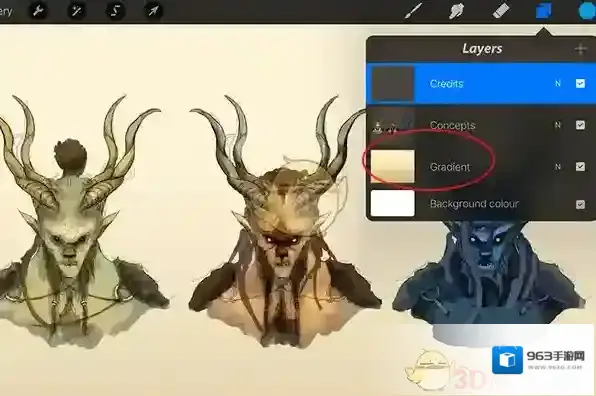The image size is (596, 396).
Task: Hide the Credits layer checkbox
Action: (580, 83)
